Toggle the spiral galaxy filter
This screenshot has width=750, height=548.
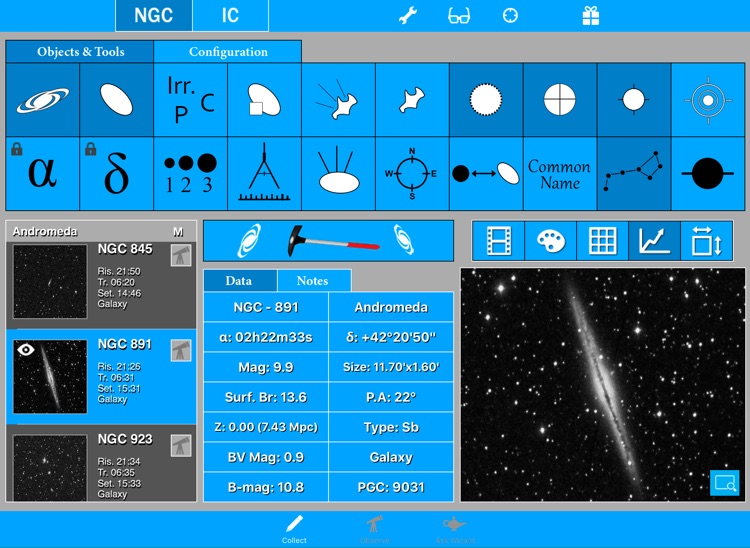pos(43,100)
